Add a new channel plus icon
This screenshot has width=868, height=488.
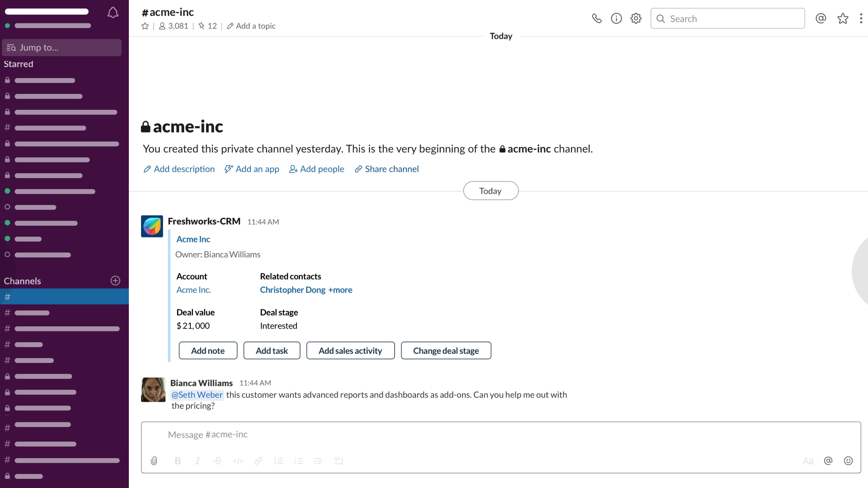click(115, 281)
